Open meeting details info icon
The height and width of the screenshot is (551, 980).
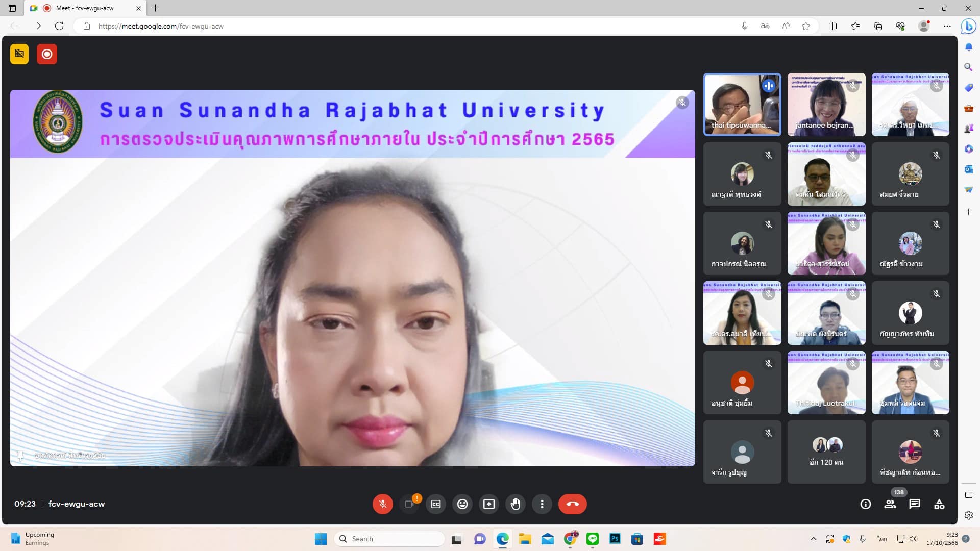tap(866, 504)
